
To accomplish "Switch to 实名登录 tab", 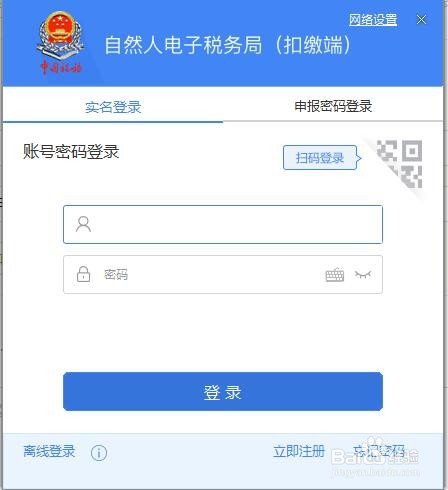I will [113, 107].
